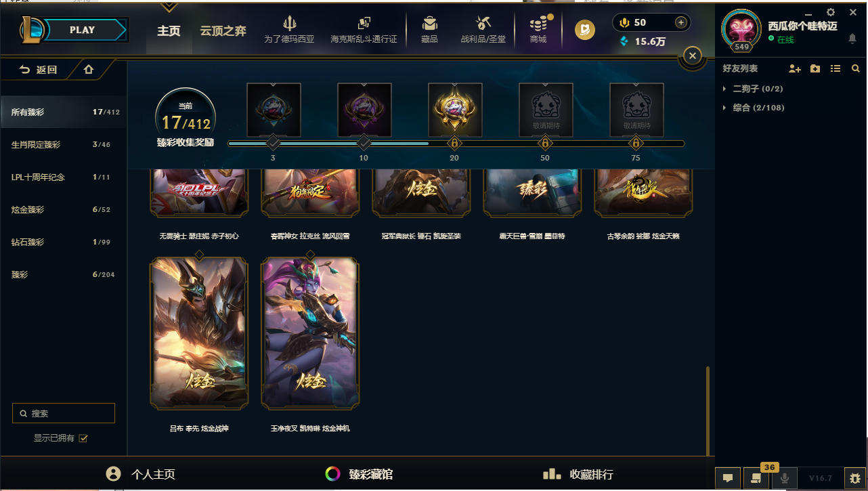868x491 pixels.
Task: Click the PLAY button
Action: pyautogui.click(x=83, y=30)
